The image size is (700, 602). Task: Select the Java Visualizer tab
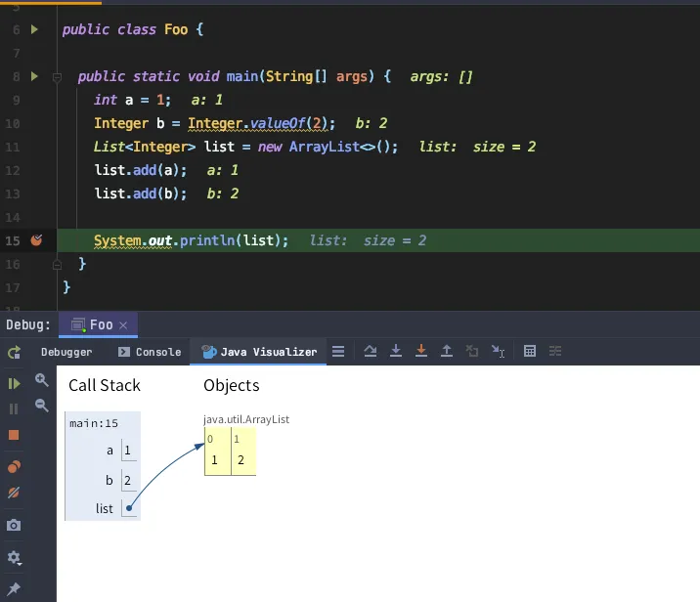(x=258, y=352)
